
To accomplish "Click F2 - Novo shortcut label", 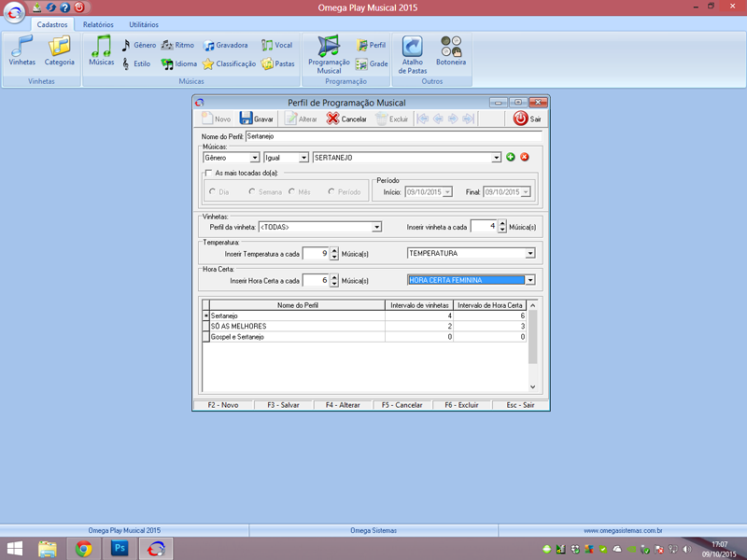I will [x=223, y=405].
